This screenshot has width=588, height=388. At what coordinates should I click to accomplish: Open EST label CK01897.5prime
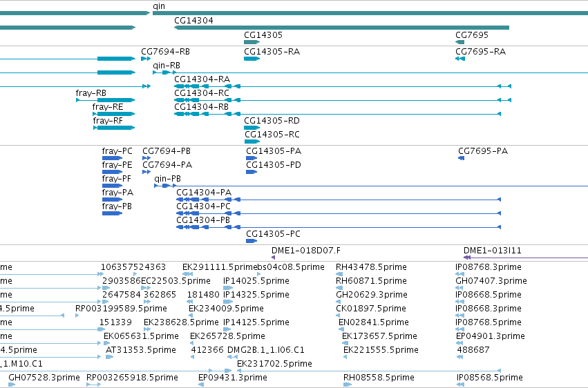[x=371, y=309]
